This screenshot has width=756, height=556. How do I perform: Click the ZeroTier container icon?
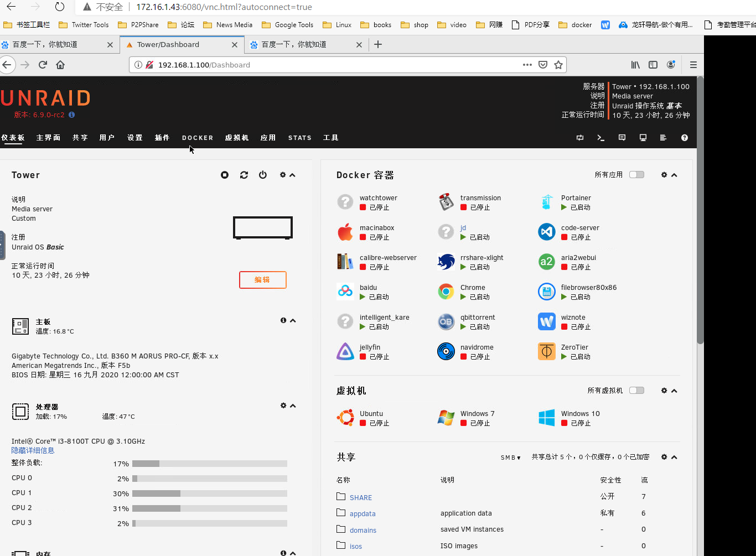pyautogui.click(x=547, y=351)
